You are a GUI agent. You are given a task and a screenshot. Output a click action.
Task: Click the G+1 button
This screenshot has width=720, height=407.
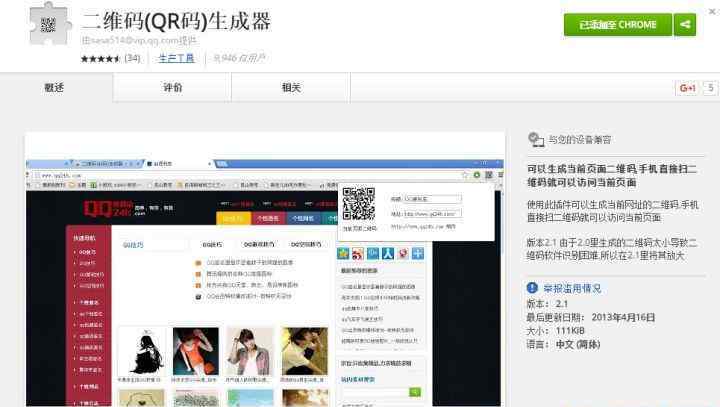tap(687, 88)
